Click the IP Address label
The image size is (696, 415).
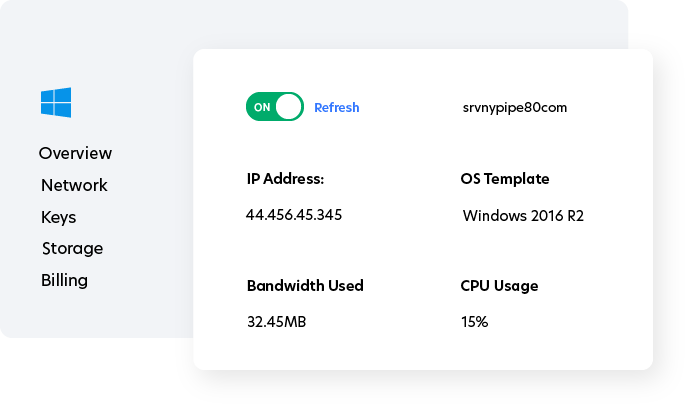point(285,179)
